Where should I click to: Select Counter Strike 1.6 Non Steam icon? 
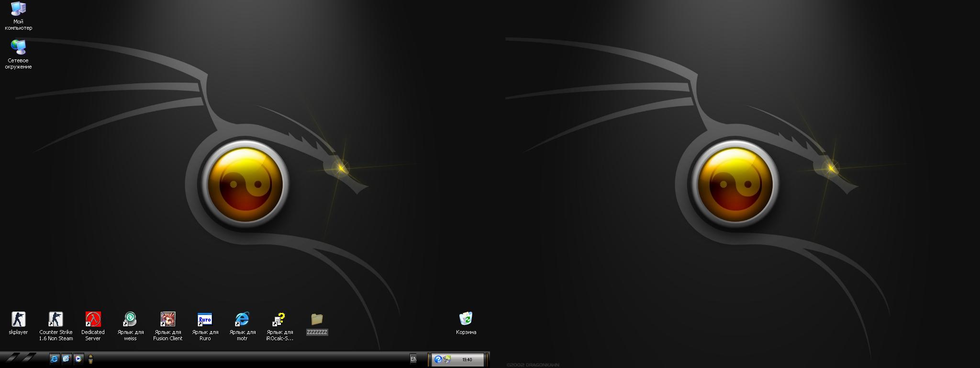[x=56, y=319]
